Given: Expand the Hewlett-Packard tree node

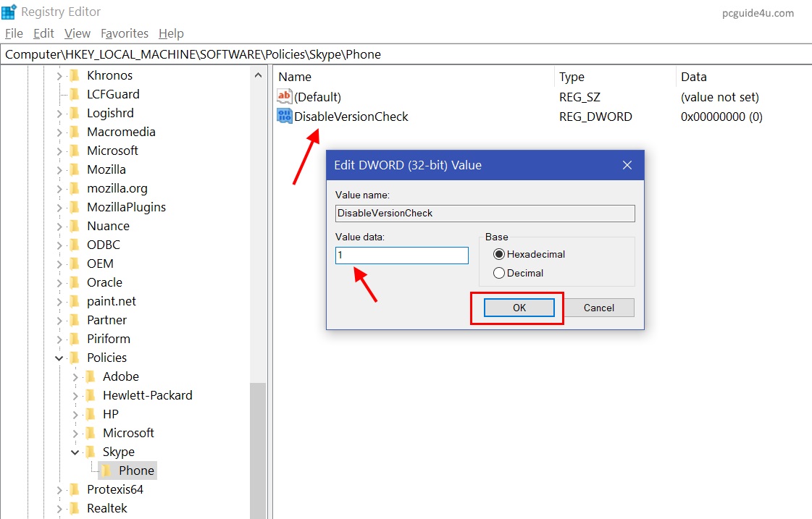Looking at the screenshot, I should 75,395.
